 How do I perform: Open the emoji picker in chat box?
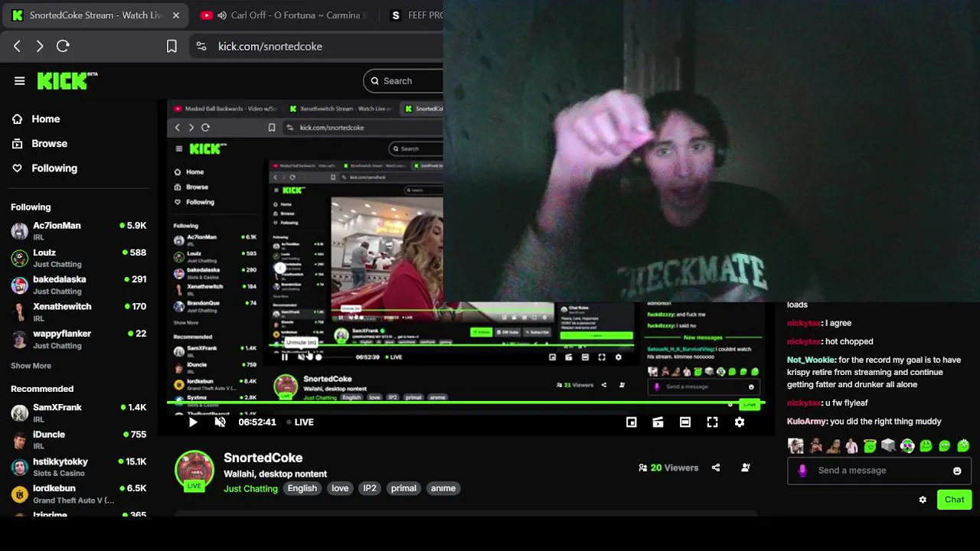(957, 471)
